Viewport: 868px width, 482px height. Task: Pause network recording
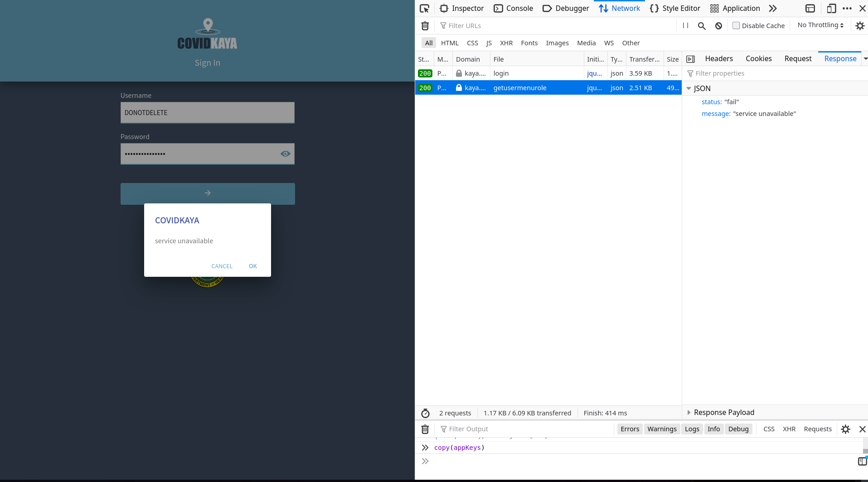685,26
